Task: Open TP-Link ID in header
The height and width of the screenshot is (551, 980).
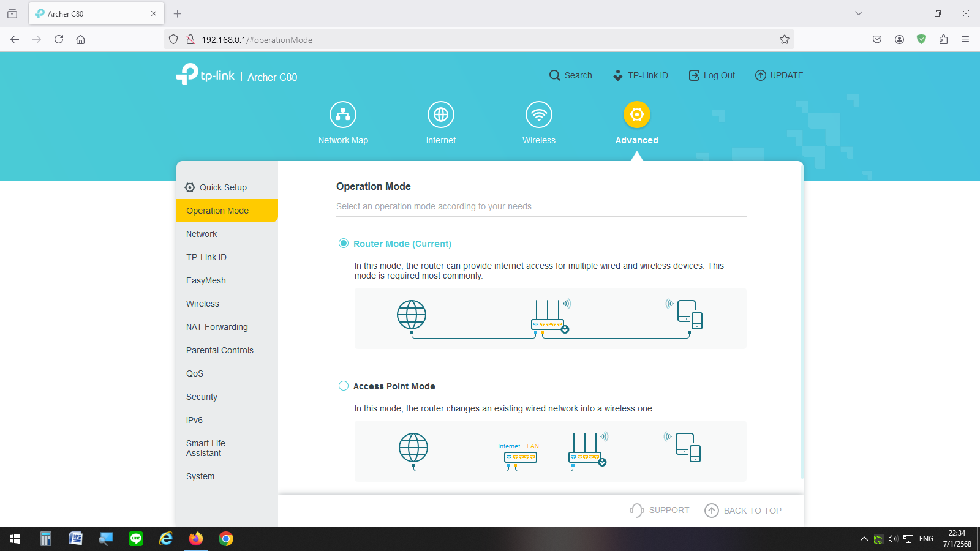Action: coord(641,75)
